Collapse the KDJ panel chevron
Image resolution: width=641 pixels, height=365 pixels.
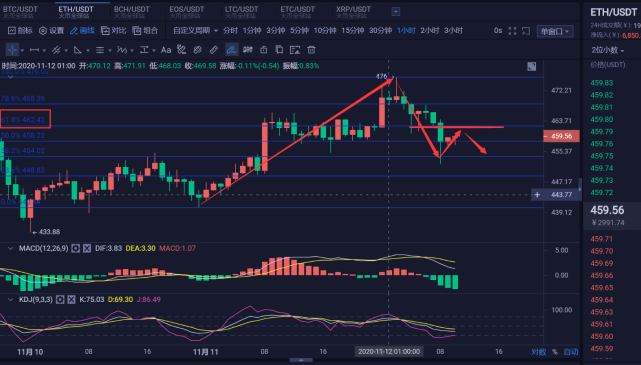click(10, 300)
